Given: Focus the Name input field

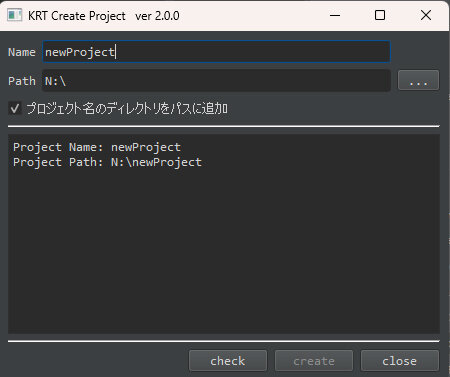Looking at the screenshot, I should point(216,52).
